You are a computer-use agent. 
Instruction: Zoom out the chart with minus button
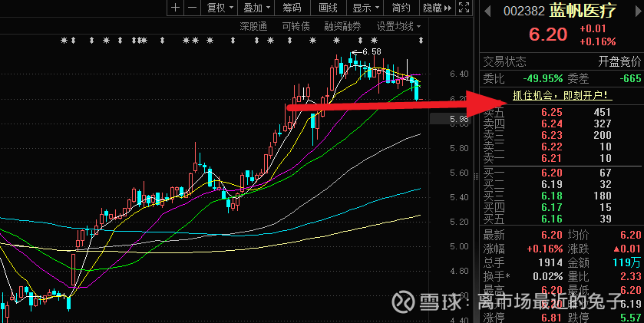click(x=192, y=8)
